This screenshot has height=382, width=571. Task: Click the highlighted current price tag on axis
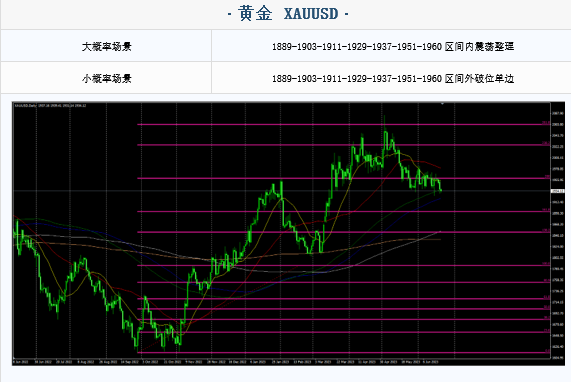tap(557, 191)
